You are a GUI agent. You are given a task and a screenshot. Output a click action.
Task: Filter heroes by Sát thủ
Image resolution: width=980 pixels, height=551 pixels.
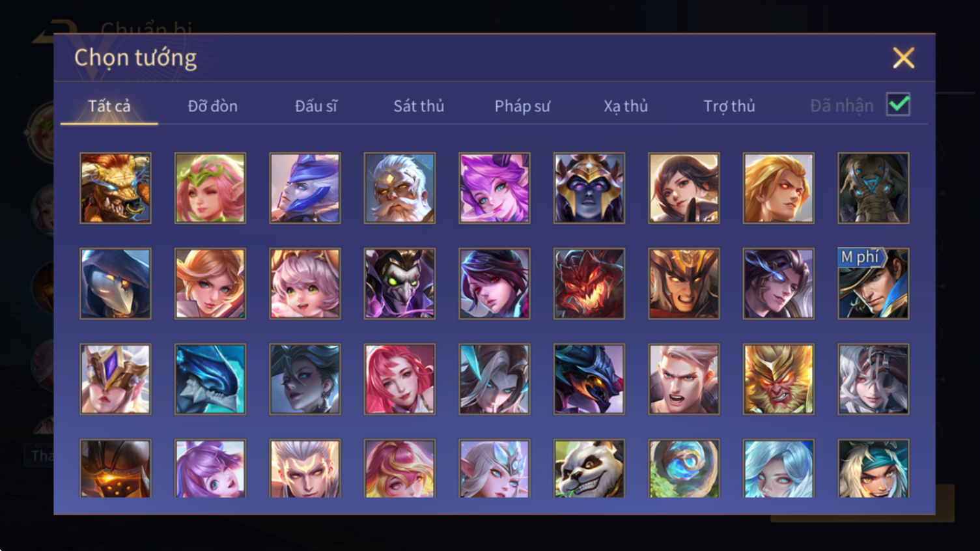pos(419,106)
